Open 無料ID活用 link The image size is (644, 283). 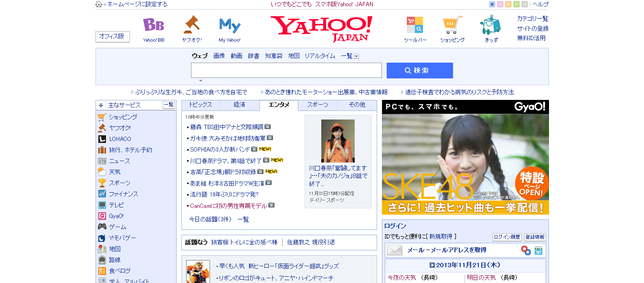(531, 38)
